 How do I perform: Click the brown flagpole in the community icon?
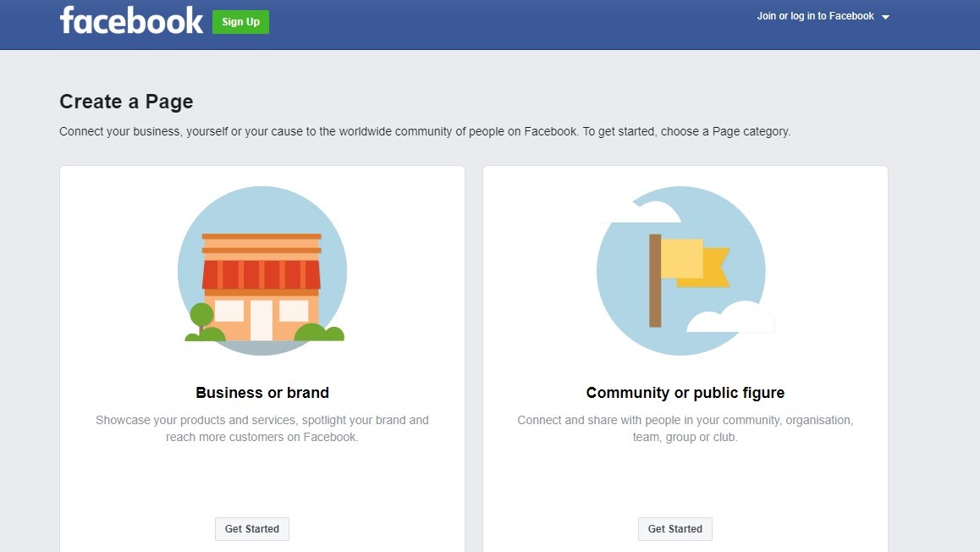[x=655, y=281]
